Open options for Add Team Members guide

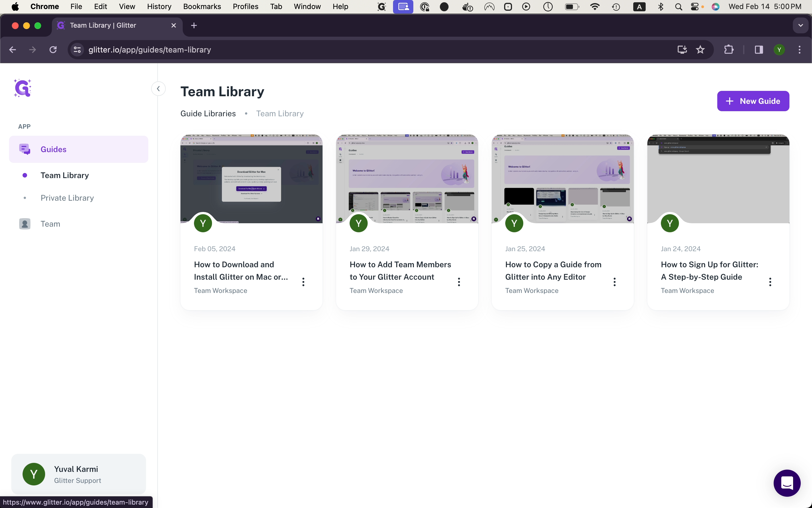click(459, 282)
